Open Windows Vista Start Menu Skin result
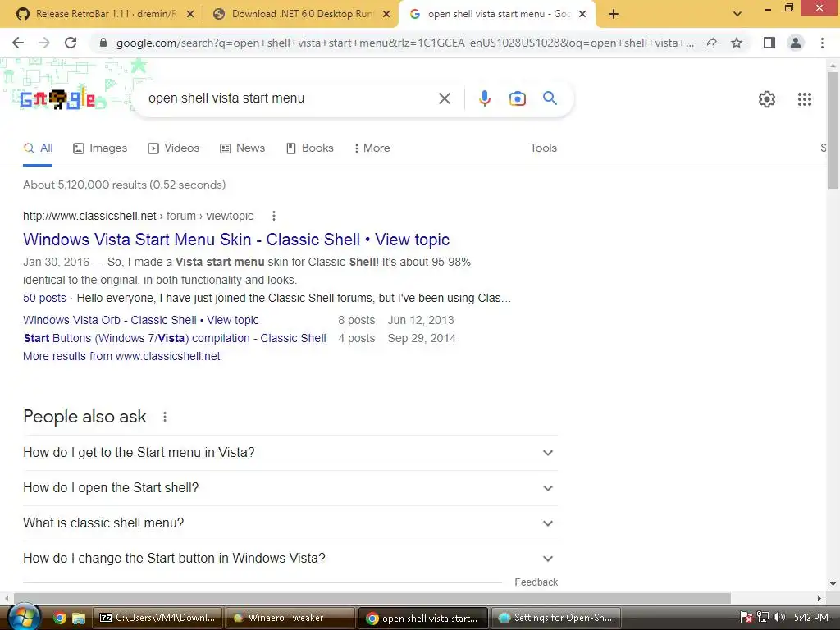The image size is (840, 630). pyautogui.click(x=236, y=240)
